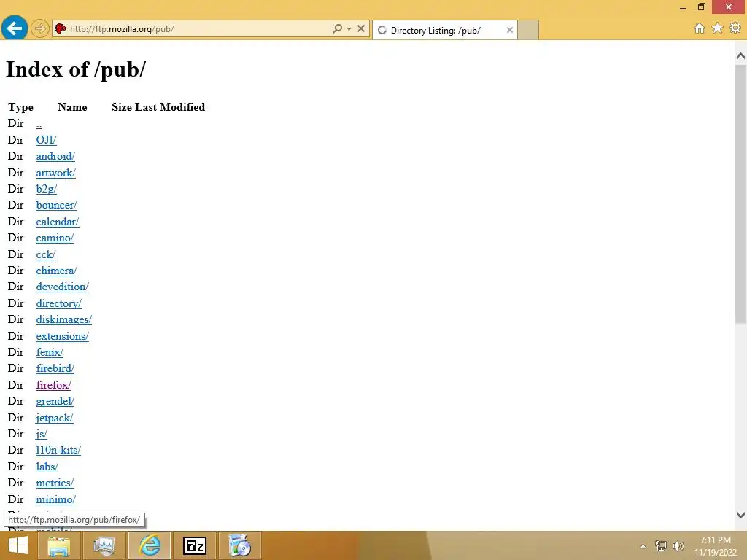
Task: Click the volume speaker tray icon
Action: click(678, 545)
